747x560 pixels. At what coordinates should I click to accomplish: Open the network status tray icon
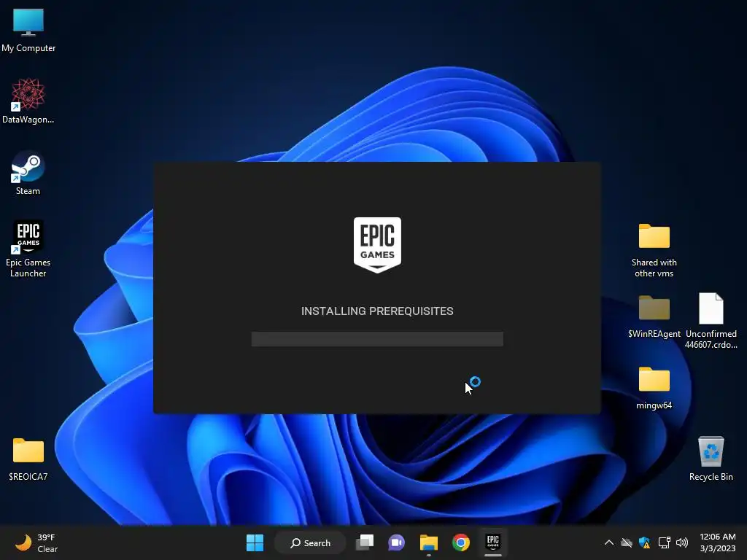point(664,542)
